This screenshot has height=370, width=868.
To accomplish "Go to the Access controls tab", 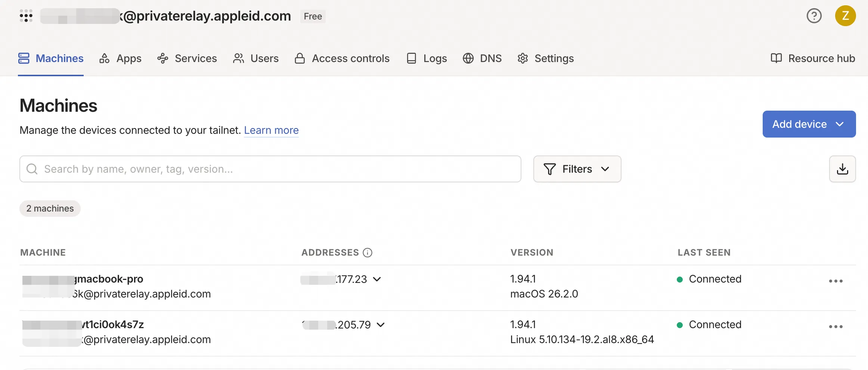I will [x=342, y=58].
